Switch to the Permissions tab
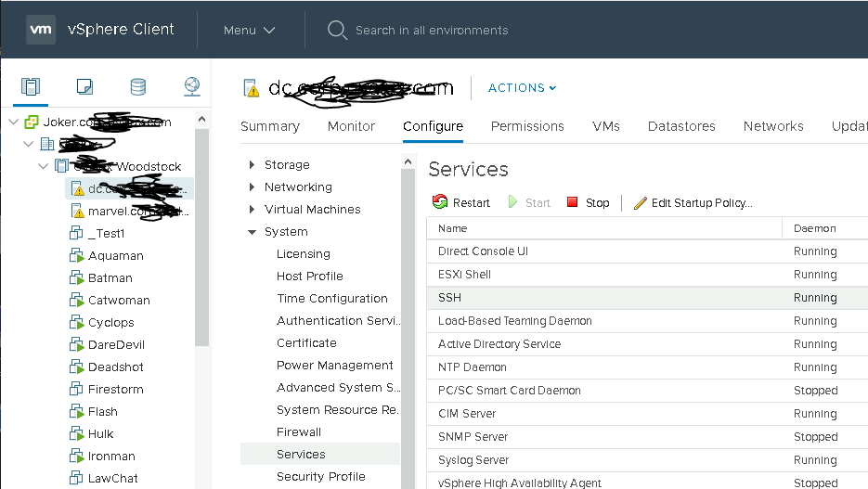This screenshot has width=868, height=489. [x=527, y=126]
